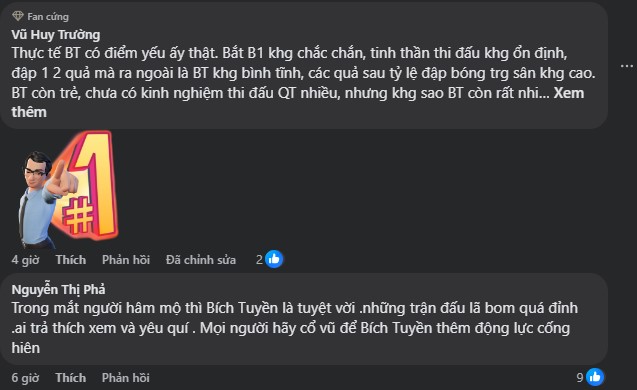Open three-dots options menu for Vũ Huy Trường's comment

pos(627,66)
